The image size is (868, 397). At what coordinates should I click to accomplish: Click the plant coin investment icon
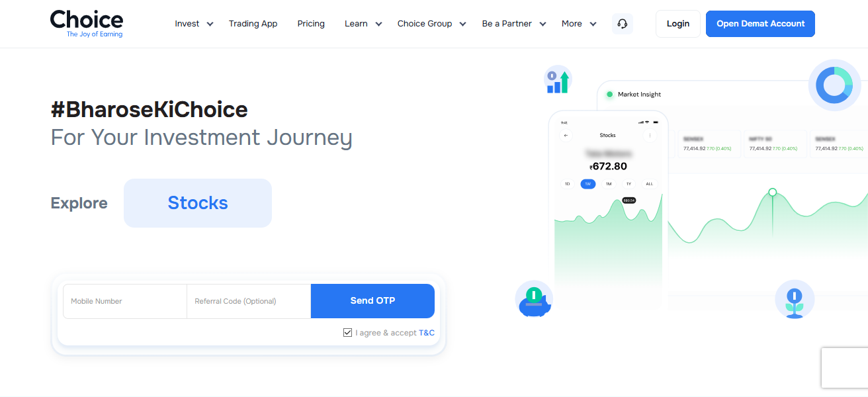[x=795, y=300]
